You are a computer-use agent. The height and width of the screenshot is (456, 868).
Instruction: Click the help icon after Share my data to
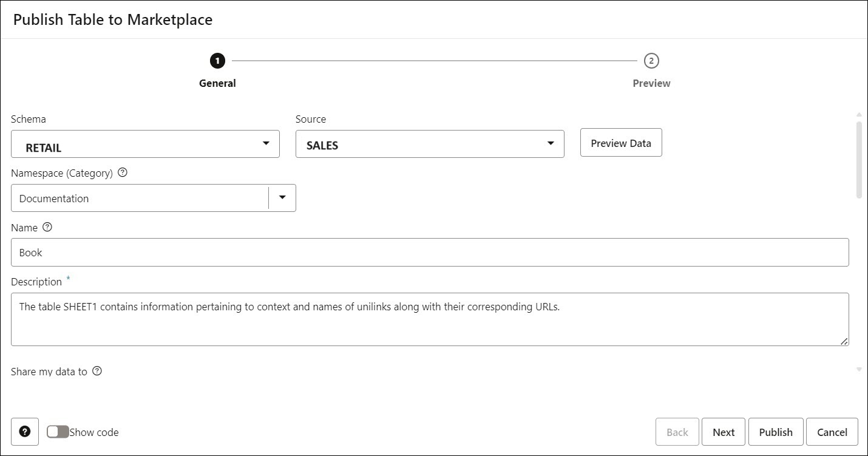(x=97, y=371)
